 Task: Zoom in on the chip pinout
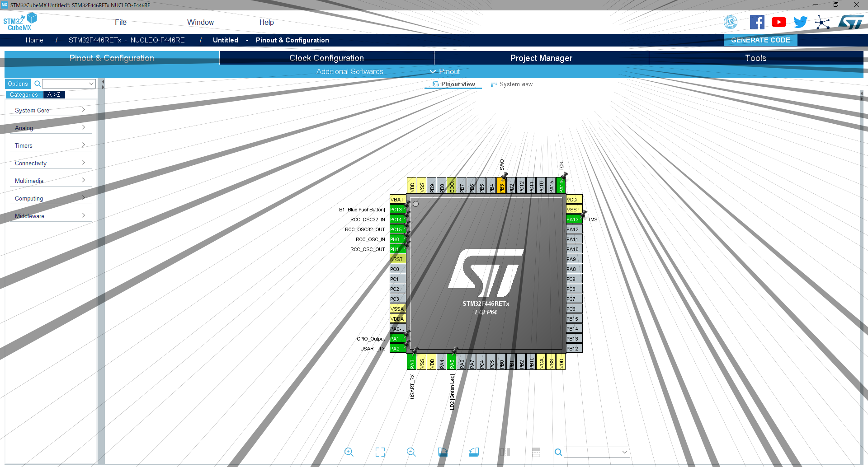(x=349, y=452)
